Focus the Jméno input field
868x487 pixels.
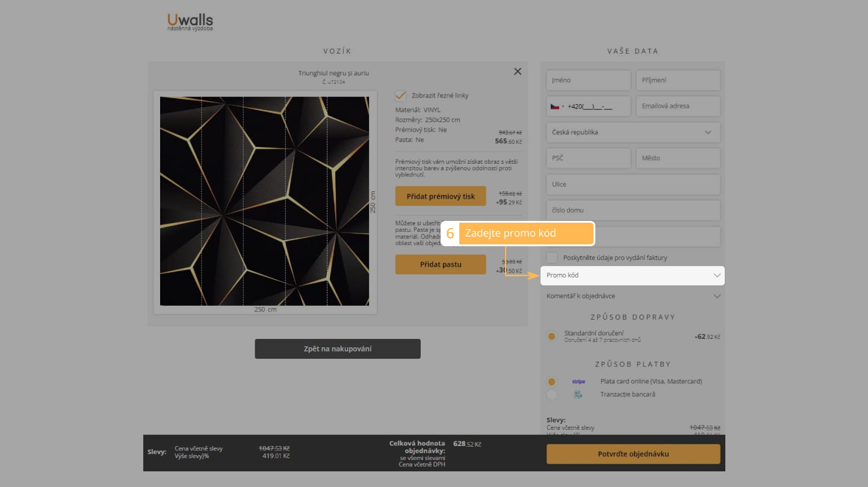(588, 80)
